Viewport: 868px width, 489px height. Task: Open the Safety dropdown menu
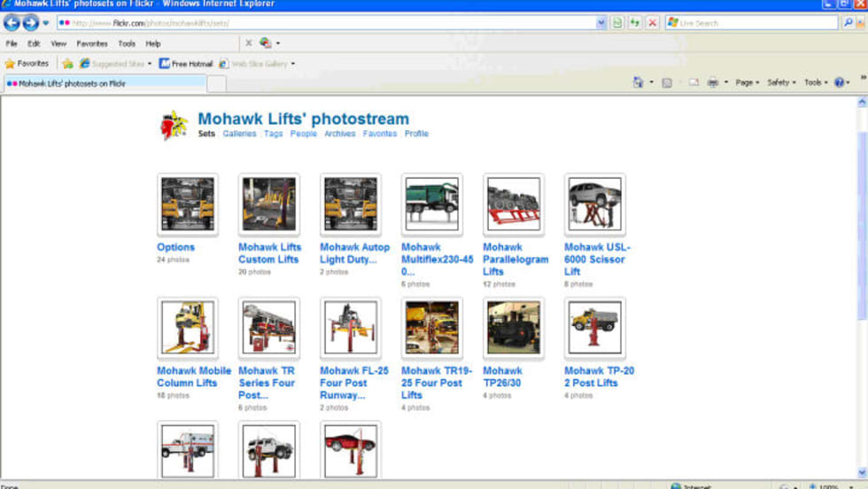click(781, 82)
